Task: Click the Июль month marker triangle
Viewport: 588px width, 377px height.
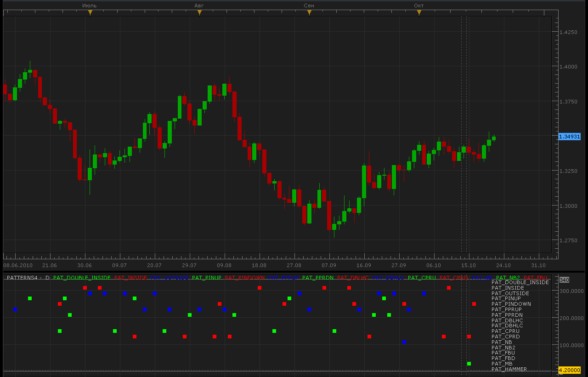Action: point(90,13)
